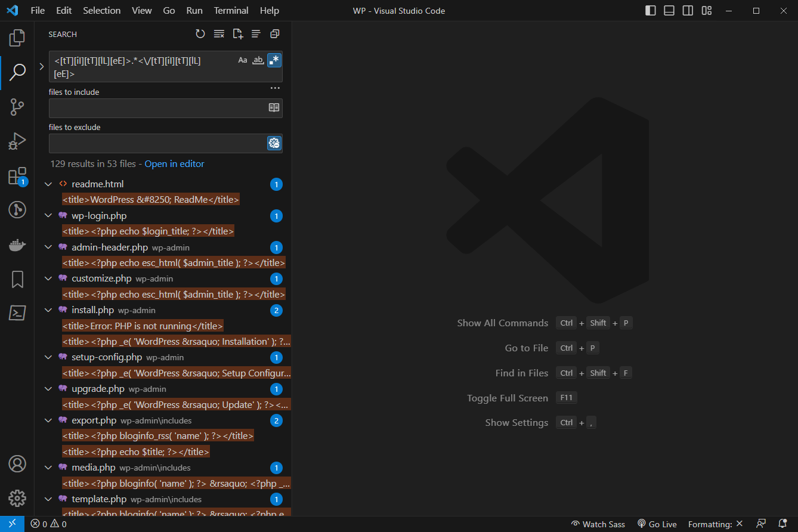Select the Search view icon in activity bar
798x532 pixels.
pos(17,73)
